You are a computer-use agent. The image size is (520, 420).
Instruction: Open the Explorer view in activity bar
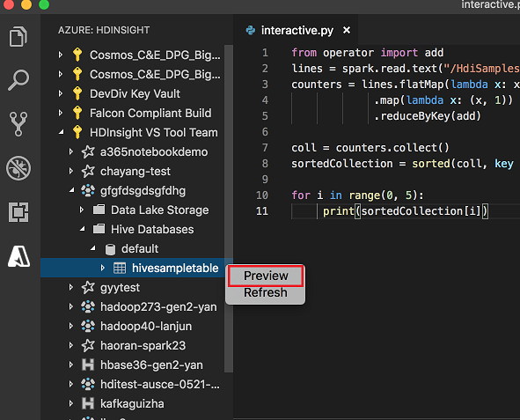[x=18, y=36]
